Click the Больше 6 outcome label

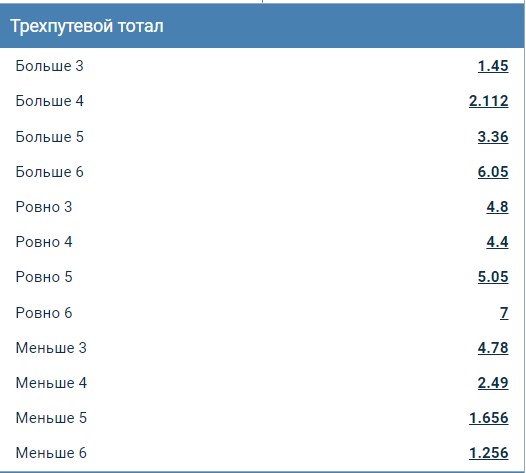[50, 172]
